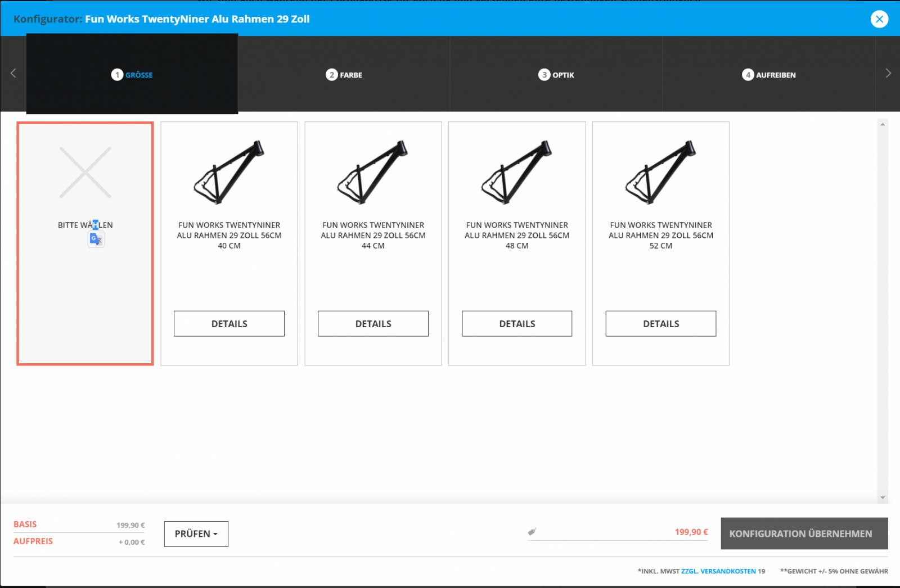Open the Grösse step tab
The height and width of the screenshot is (588, 900).
pos(132,75)
